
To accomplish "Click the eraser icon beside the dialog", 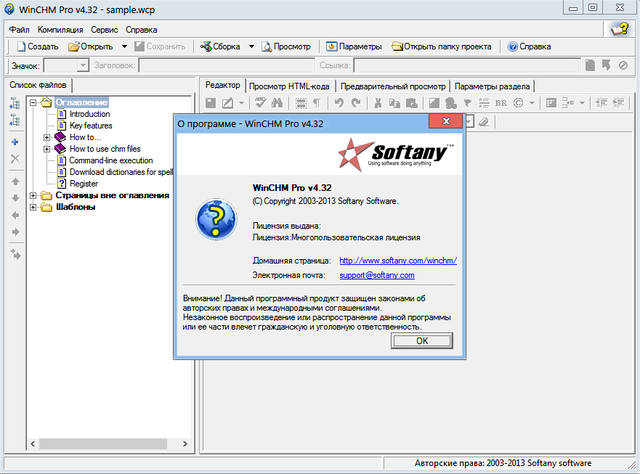I will (484, 122).
